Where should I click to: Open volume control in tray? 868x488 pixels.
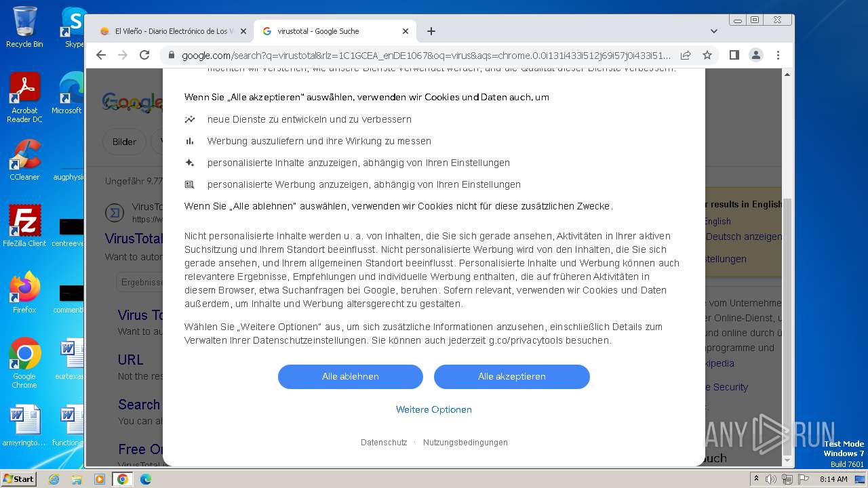coord(771,479)
